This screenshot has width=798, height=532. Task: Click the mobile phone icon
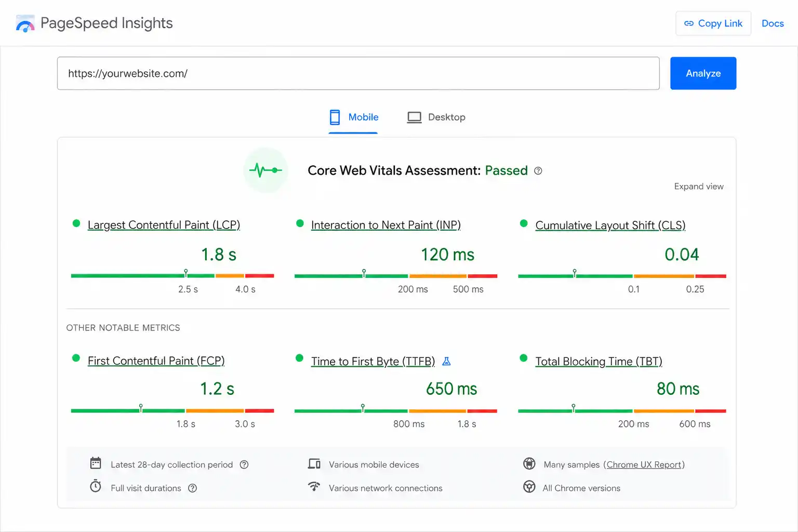pyautogui.click(x=335, y=117)
